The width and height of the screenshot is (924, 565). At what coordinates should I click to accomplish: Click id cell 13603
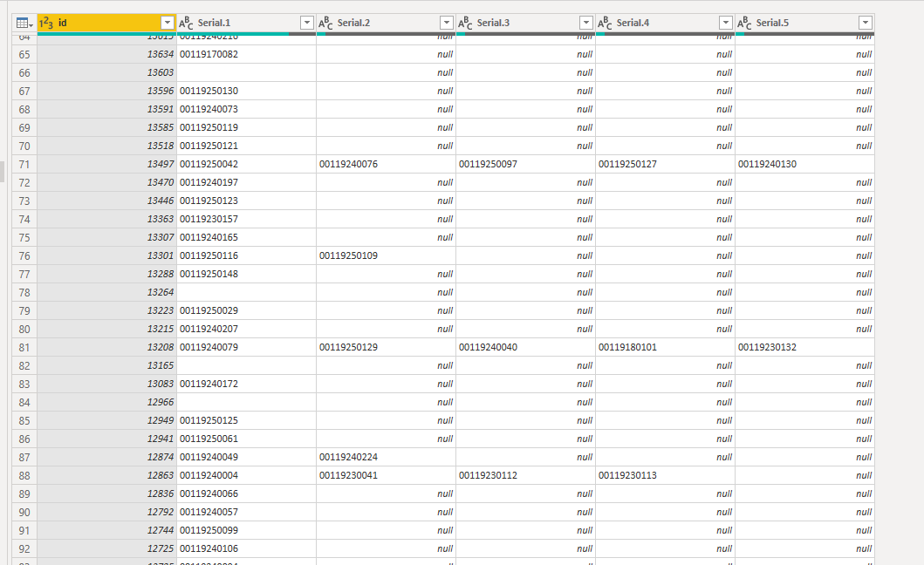pyautogui.click(x=106, y=72)
